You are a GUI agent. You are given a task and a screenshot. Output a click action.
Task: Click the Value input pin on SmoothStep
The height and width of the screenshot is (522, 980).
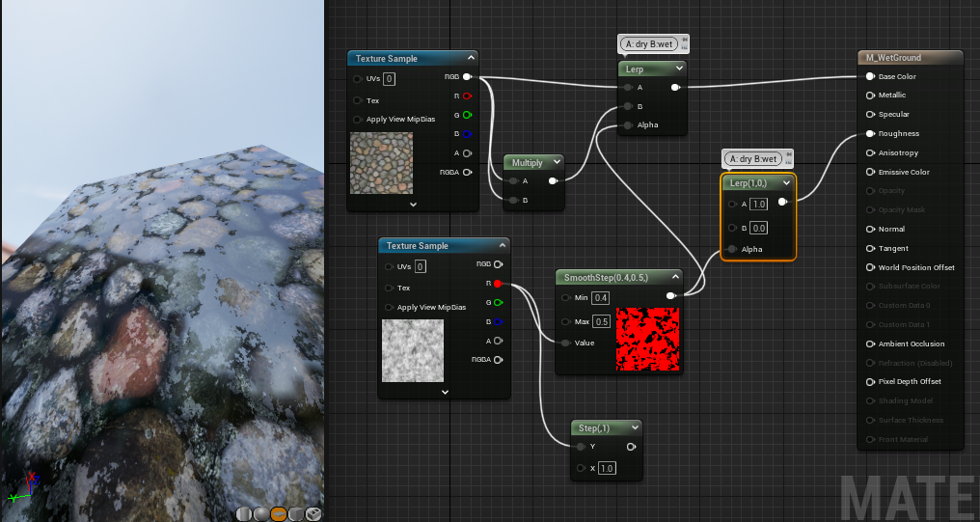point(565,343)
